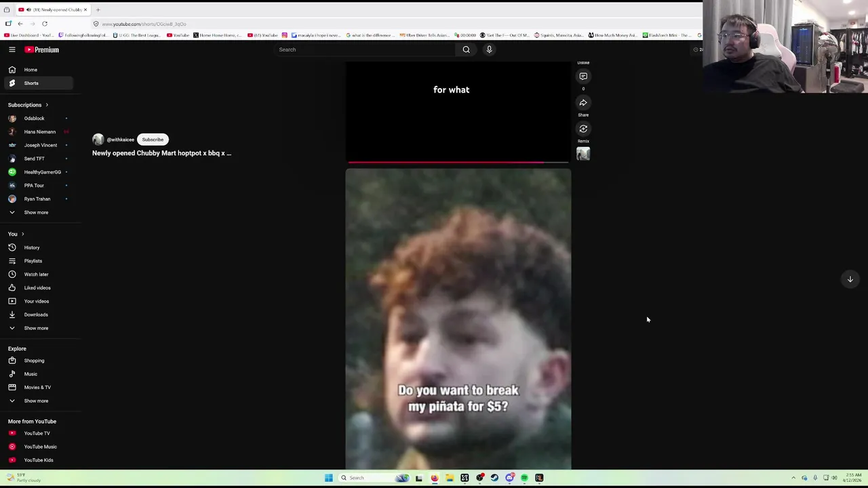Screen dimensions: 868x488
Task: Seek on the Short's red progress bar
Action: pyautogui.click(x=458, y=162)
